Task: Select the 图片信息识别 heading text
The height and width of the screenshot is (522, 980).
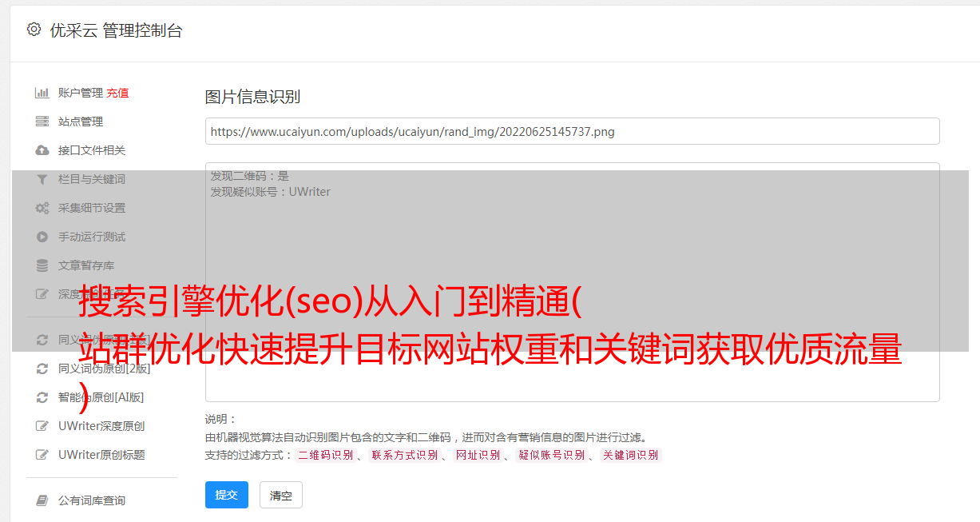Action: (252, 97)
